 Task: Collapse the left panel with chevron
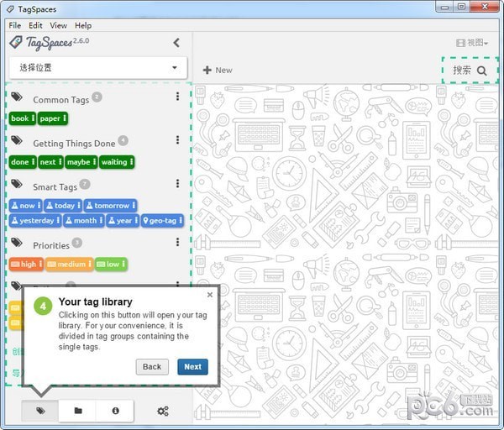tap(176, 43)
